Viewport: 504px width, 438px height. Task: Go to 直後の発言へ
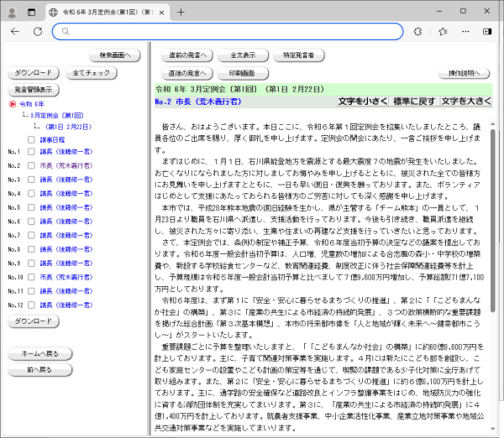tap(187, 73)
